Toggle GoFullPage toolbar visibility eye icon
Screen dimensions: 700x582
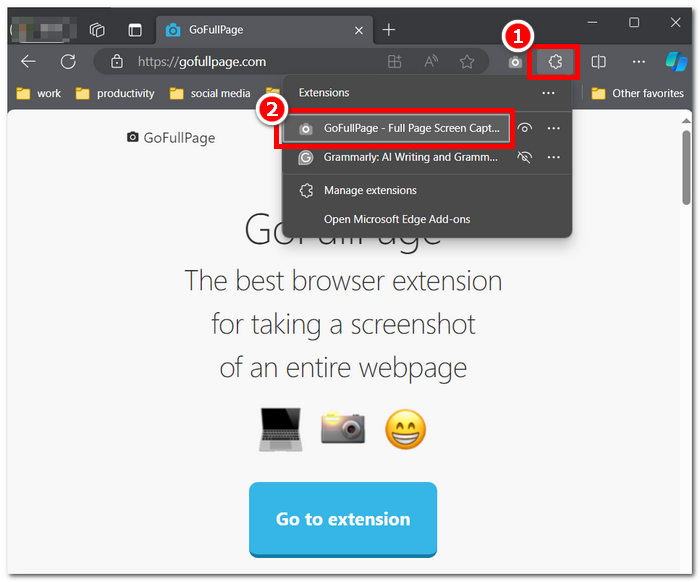point(524,129)
